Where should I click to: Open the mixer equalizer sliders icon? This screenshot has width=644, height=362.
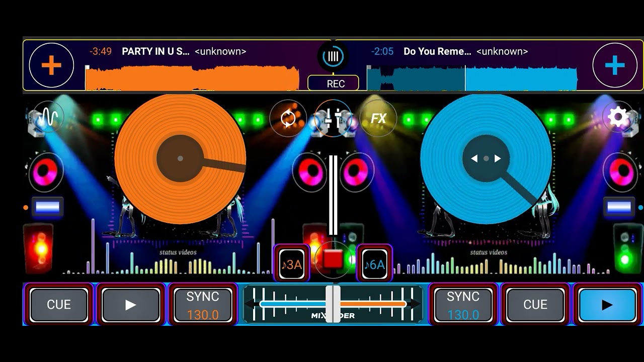333,119
